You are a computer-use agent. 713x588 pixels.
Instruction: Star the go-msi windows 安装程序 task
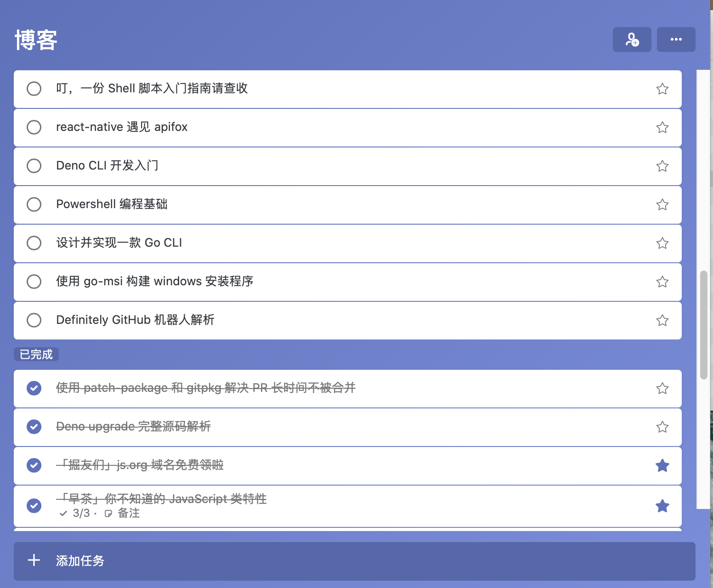pyautogui.click(x=662, y=282)
